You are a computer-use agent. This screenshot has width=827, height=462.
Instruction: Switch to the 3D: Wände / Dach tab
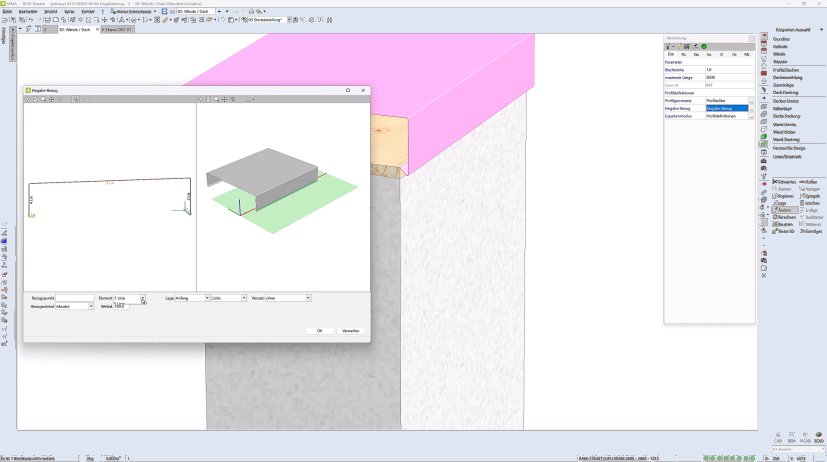73,30
